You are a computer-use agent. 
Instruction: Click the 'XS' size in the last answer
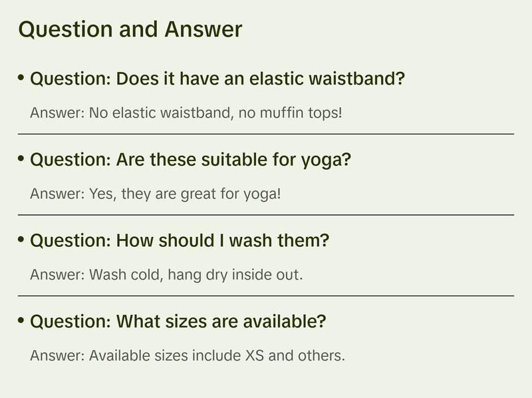tap(253, 355)
